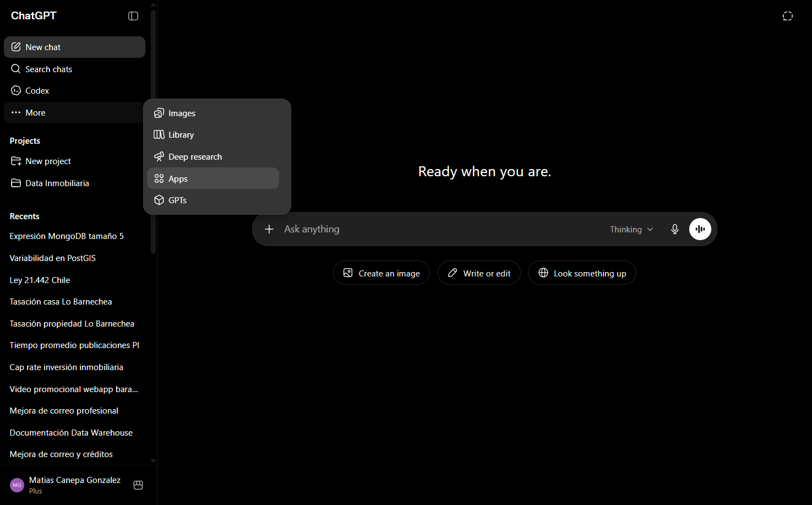Click the Look something up suggestion
812x505 pixels.
tap(582, 273)
